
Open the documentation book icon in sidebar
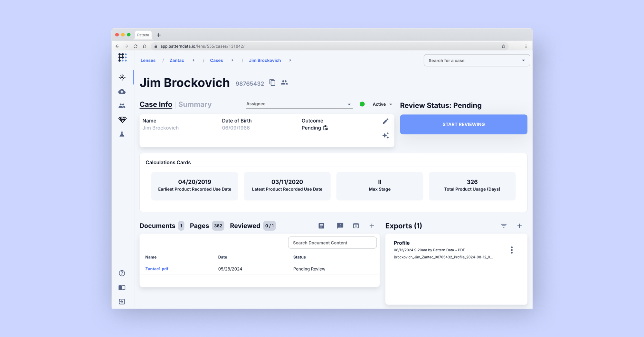[x=122, y=287]
